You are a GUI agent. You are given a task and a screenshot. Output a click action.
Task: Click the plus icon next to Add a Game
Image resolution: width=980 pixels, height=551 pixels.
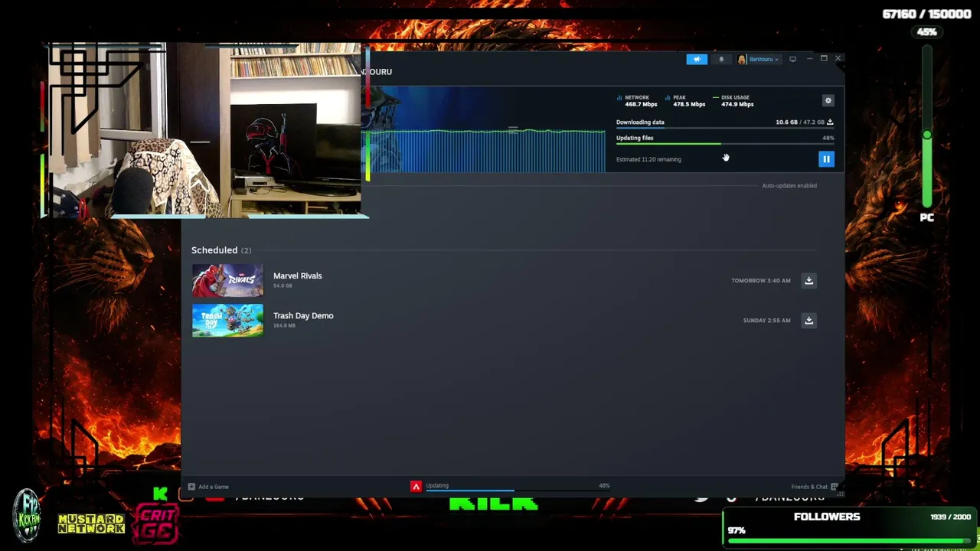pyautogui.click(x=191, y=487)
